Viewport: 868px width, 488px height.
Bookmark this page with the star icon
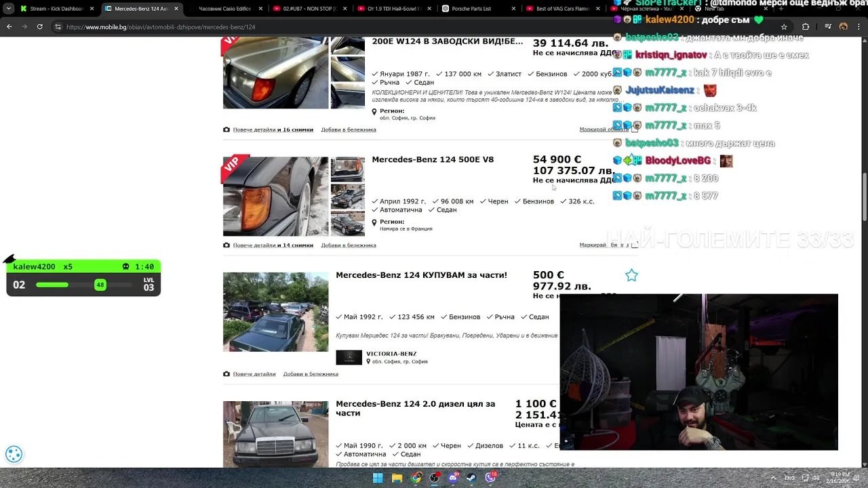(784, 27)
